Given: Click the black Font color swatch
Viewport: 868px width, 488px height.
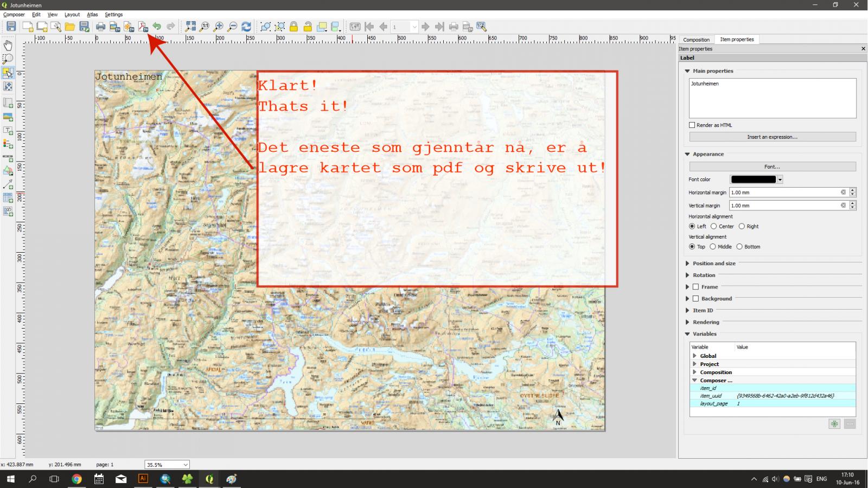Looking at the screenshot, I should click(x=753, y=179).
